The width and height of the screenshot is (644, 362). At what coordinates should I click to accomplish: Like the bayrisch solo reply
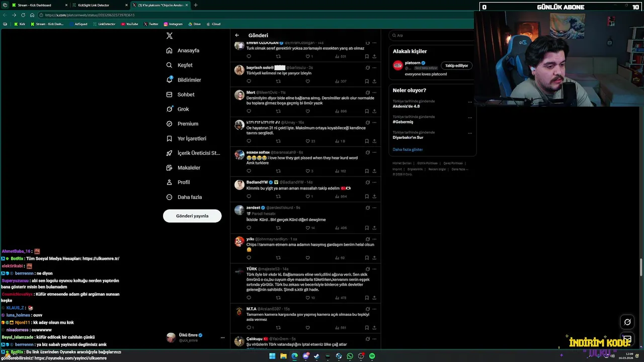coord(308,81)
